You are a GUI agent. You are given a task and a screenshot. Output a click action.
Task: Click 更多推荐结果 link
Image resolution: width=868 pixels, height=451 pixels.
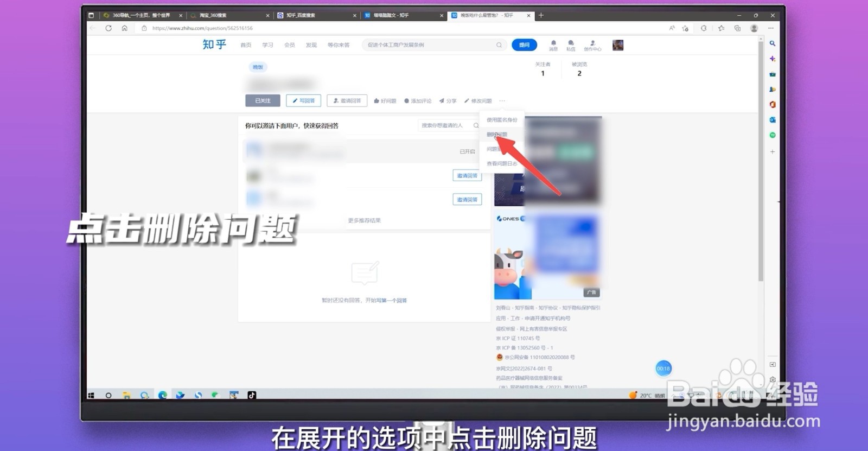pos(365,220)
